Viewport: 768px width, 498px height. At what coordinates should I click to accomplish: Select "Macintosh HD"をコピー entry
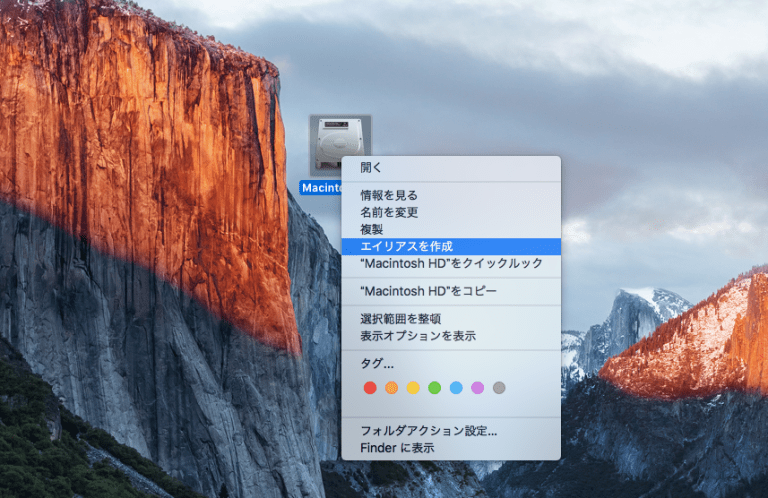coord(451,291)
